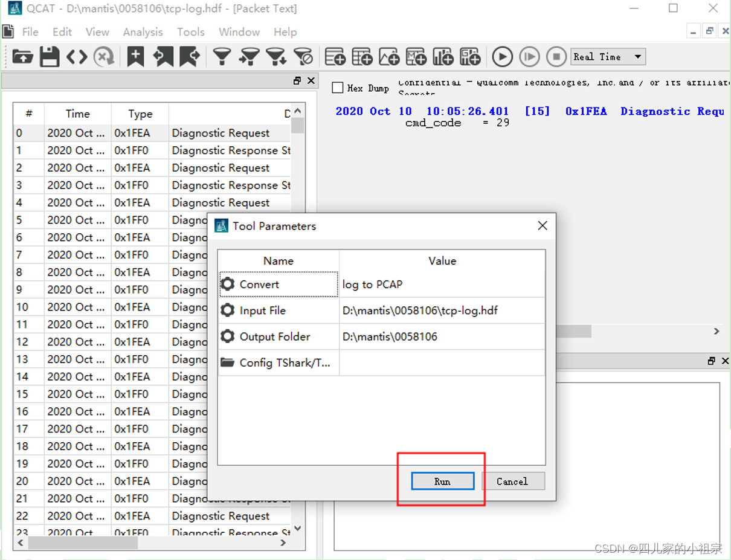Viewport: 731px width, 560px height.
Task: Click Run in Tool Parameters
Action: [x=442, y=481]
